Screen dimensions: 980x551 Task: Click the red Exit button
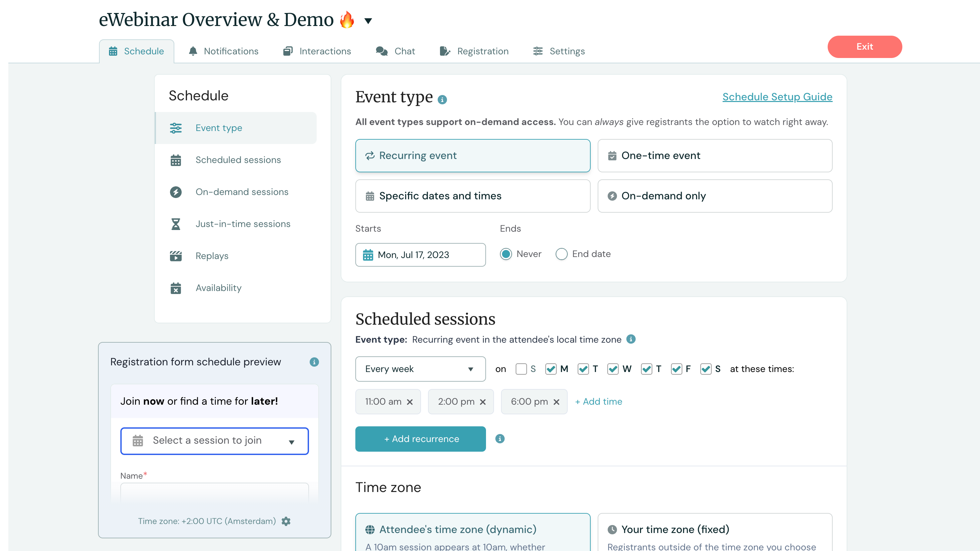(x=864, y=46)
